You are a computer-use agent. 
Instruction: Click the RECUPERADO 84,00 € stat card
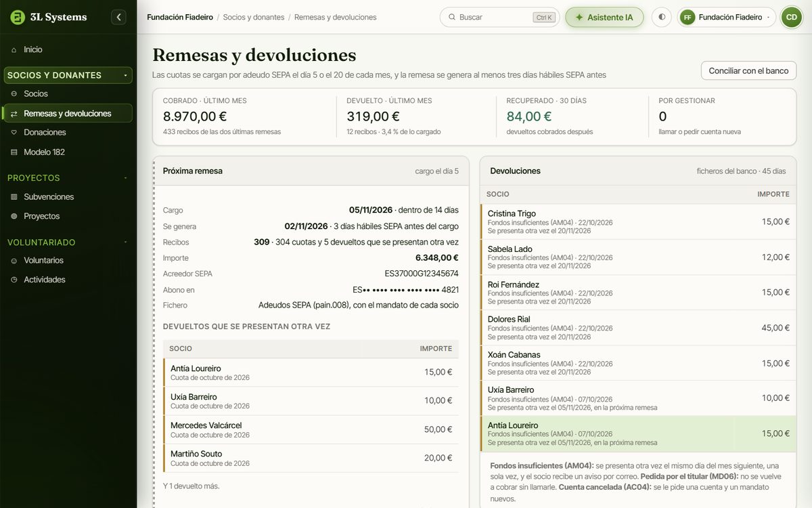[572, 117]
